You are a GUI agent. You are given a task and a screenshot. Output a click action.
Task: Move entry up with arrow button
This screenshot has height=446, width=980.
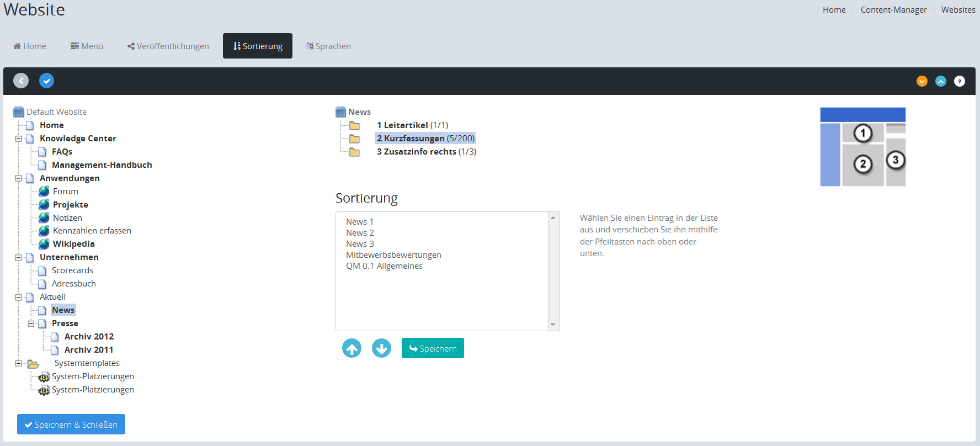coord(351,348)
